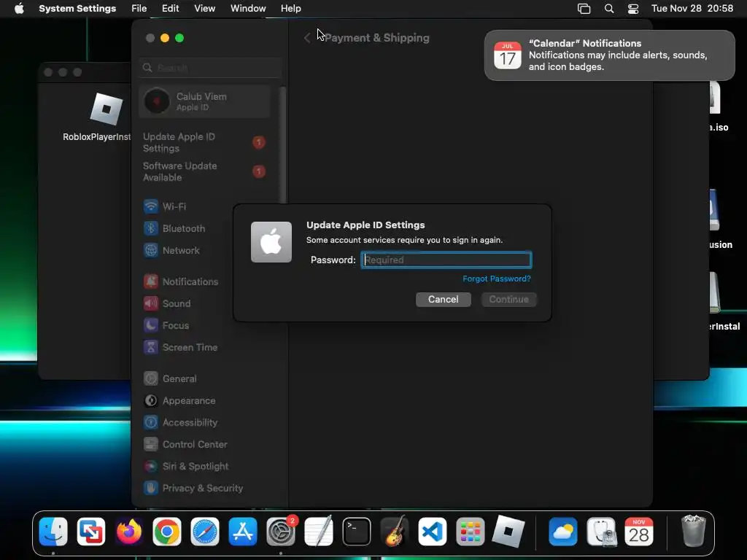Select Calub Viem Apple ID account
Screen dimensions: 747x560
tap(205, 101)
